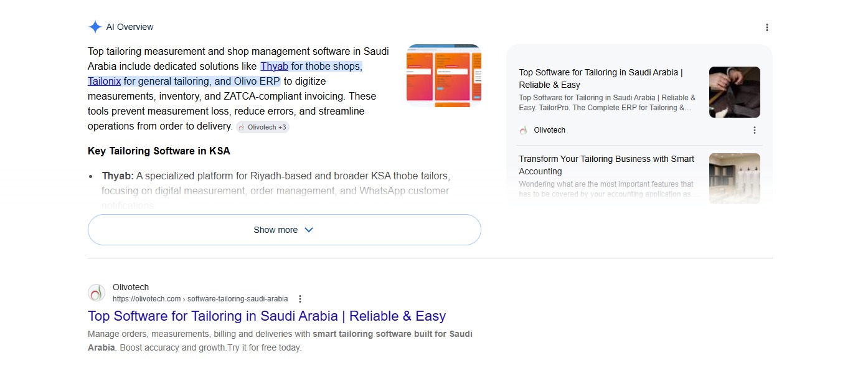Screen dimensions: 868x368
Task: Click the Olivotech +3 sources chip
Action: pyautogui.click(x=262, y=127)
